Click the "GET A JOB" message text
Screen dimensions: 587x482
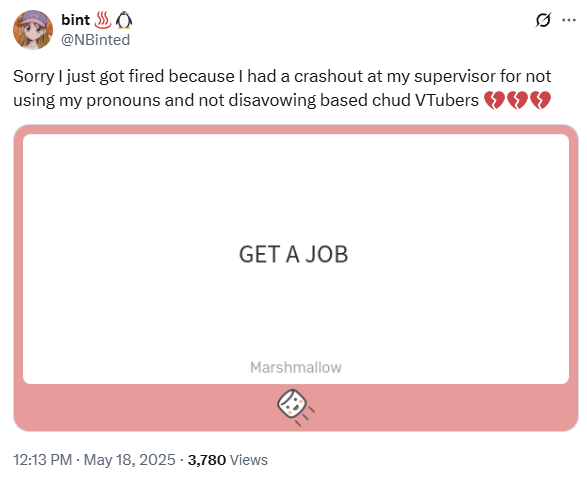pos(294,254)
